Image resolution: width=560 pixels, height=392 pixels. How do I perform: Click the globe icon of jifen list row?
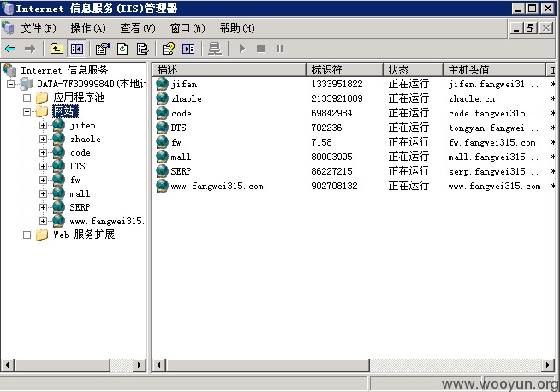[162, 84]
